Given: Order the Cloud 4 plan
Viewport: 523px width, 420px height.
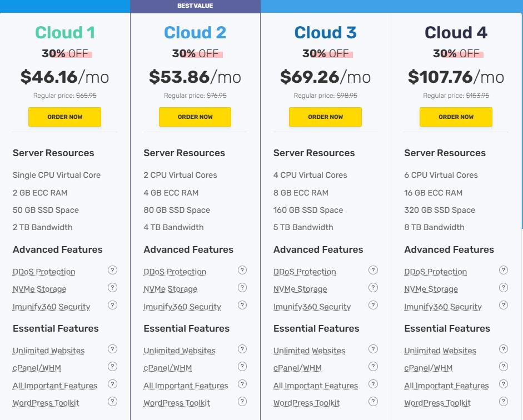Looking at the screenshot, I should 456,117.
